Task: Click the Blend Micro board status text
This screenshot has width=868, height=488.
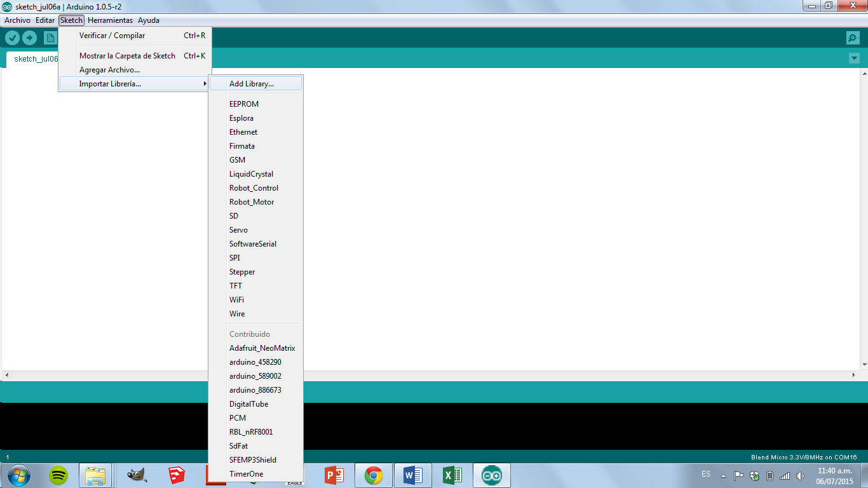Action: pos(804,457)
